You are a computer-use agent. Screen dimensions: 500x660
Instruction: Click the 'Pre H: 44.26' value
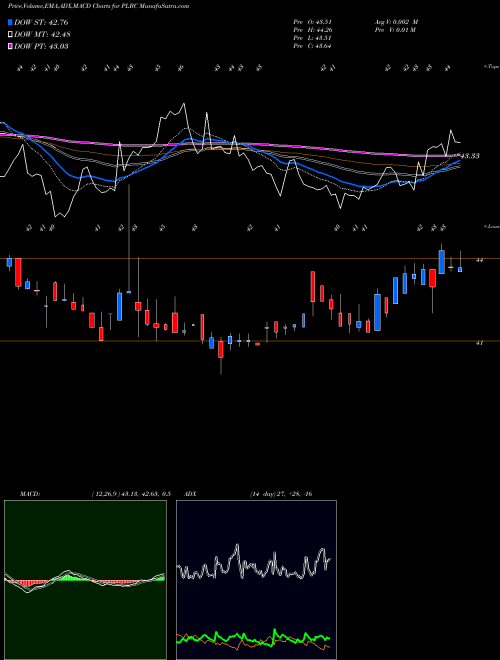click(312, 30)
